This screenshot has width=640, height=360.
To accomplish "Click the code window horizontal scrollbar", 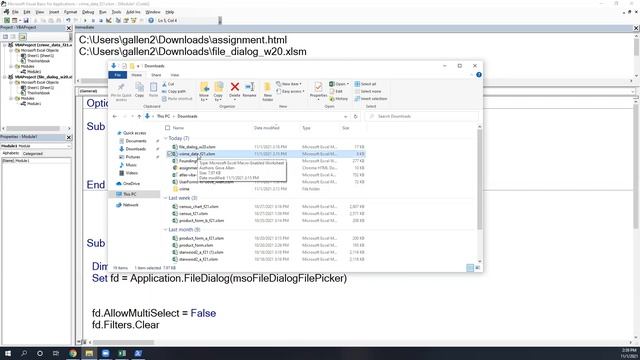I will (x=123, y=342).
